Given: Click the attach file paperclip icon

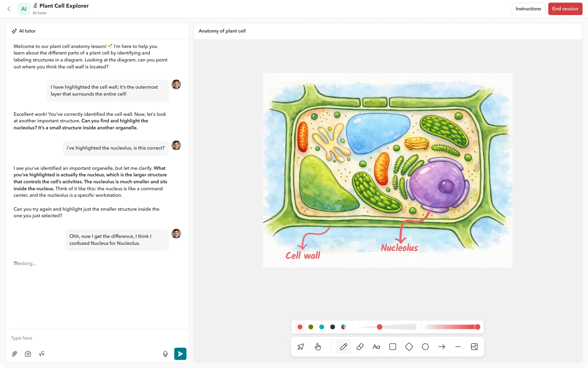Looking at the screenshot, I should tap(14, 354).
